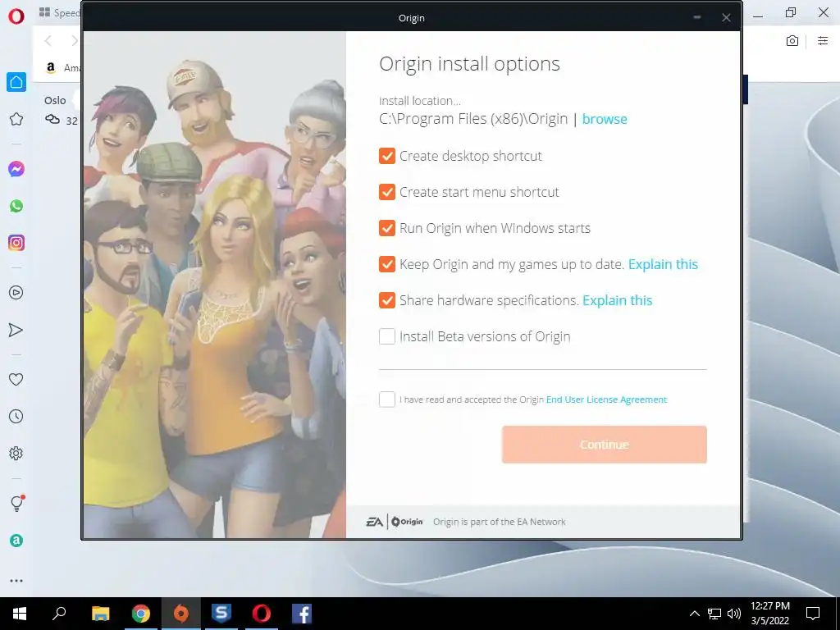Open Opera history clock icon
The image size is (840, 630).
[16, 416]
